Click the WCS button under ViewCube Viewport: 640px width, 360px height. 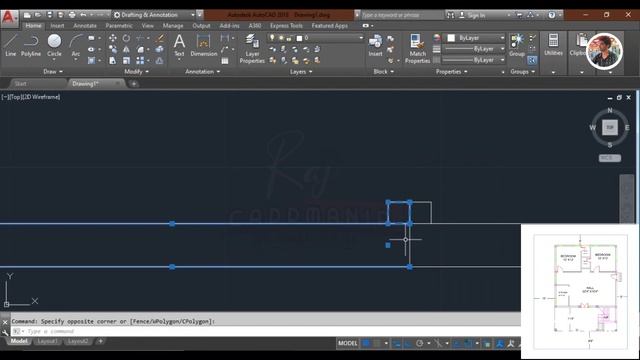(x=610, y=158)
